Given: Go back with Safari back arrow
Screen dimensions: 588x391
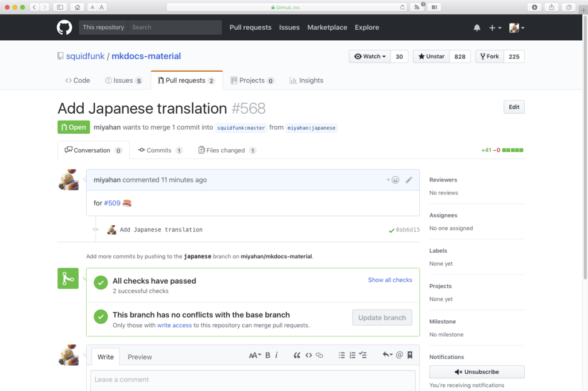Looking at the screenshot, I should pos(34,7).
